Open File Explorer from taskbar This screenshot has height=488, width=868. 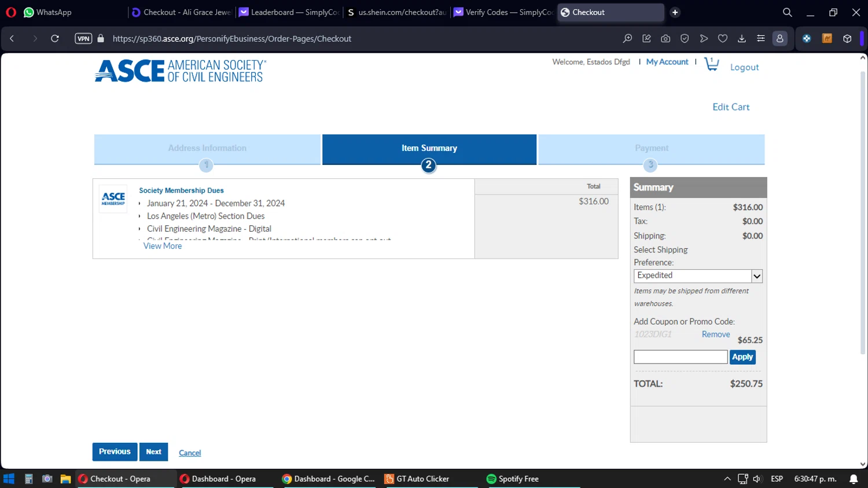click(x=65, y=479)
